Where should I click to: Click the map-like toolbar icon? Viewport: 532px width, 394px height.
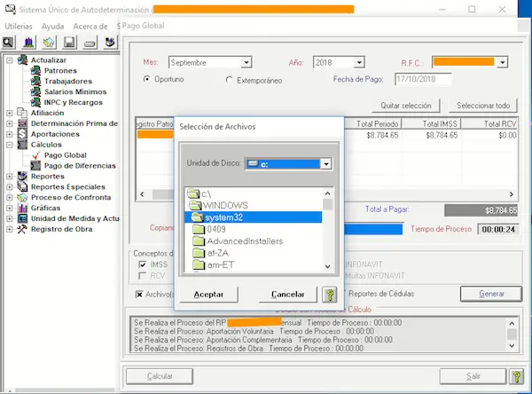point(49,43)
